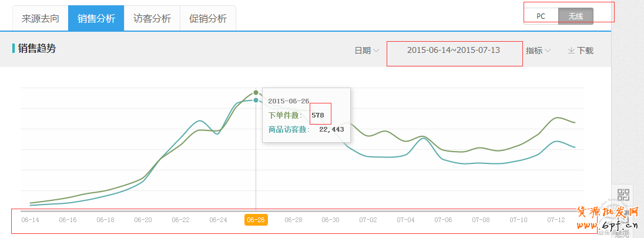Click 商品访客数 label in the tooltip
The image size is (644, 238).
pyautogui.click(x=289, y=129)
